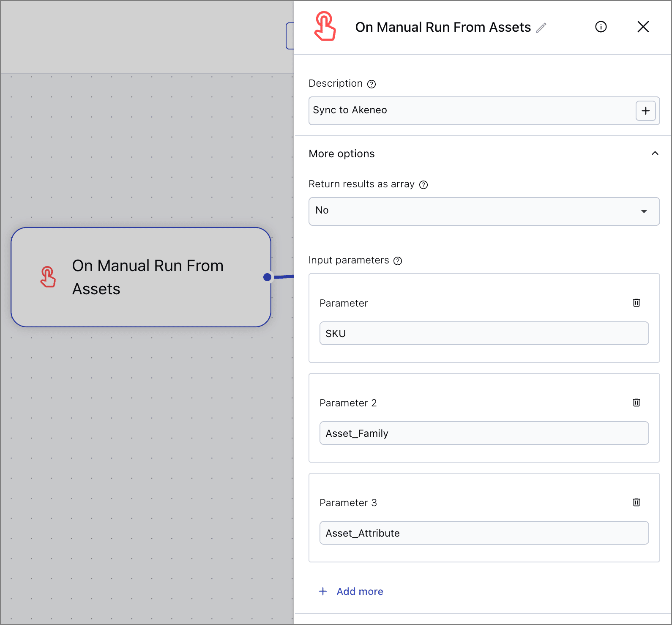672x625 pixels.
Task: Click the red hand trigger icon in panel header
Action: click(x=325, y=26)
